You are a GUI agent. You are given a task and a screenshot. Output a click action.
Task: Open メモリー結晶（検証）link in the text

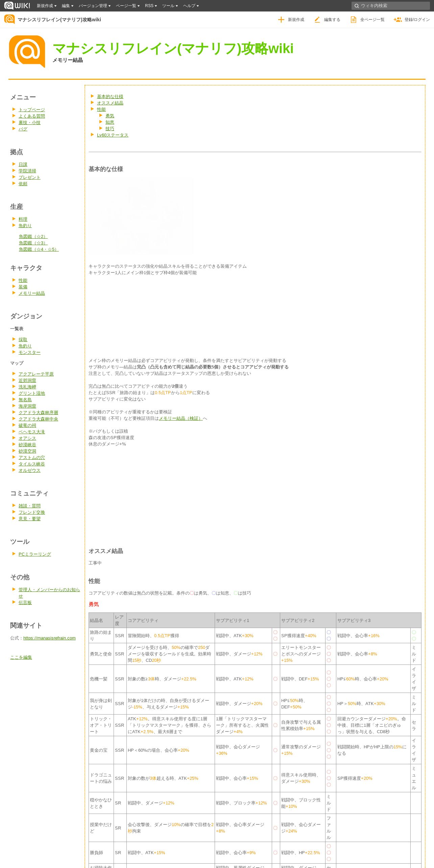[x=180, y=418]
